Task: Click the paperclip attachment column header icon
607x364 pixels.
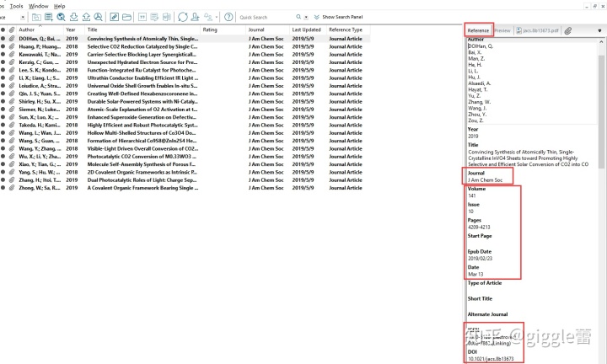Action: click(x=12, y=29)
